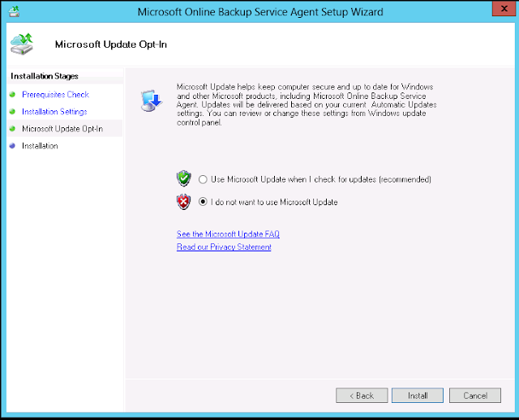This screenshot has width=519, height=420.
Task: Select Use Microsoft Update radio button
Action: 203,179
